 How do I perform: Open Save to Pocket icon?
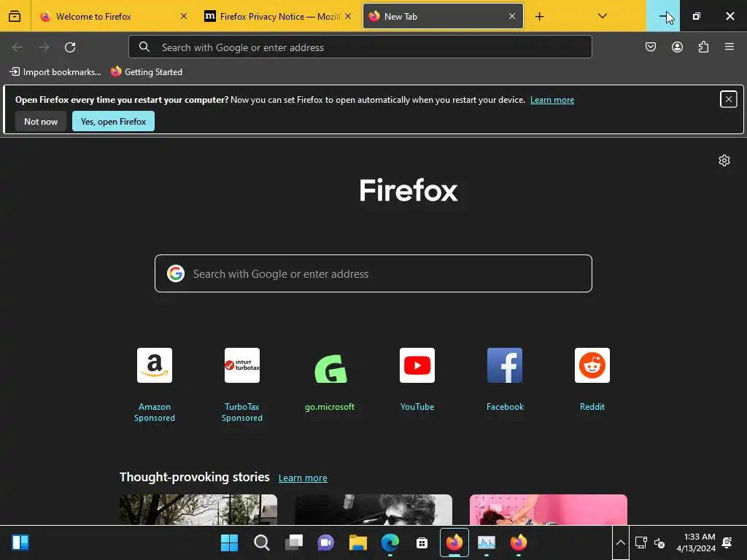pyautogui.click(x=650, y=47)
